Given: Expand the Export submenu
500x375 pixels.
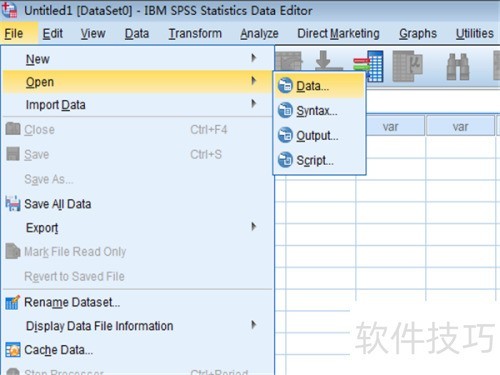Looking at the screenshot, I should click(137, 228).
